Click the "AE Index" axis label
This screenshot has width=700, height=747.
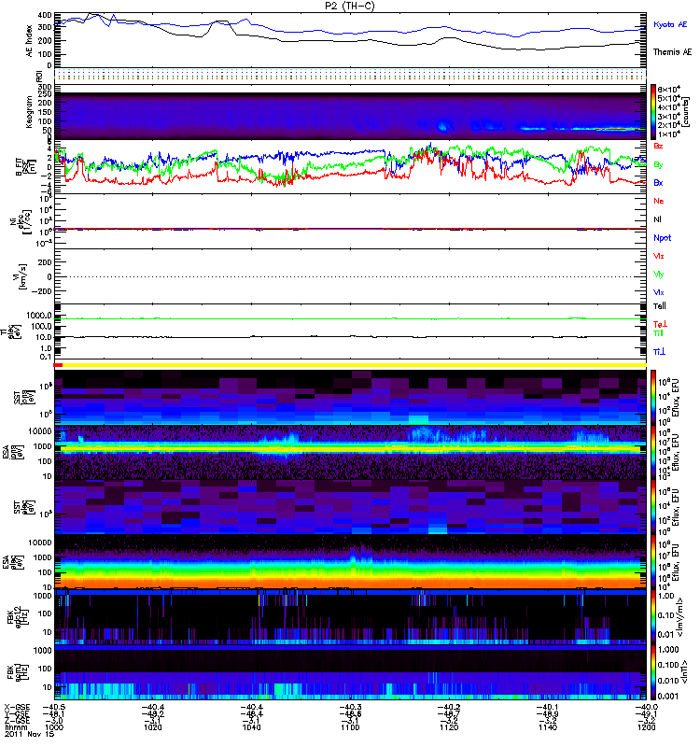[x=29, y=41]
